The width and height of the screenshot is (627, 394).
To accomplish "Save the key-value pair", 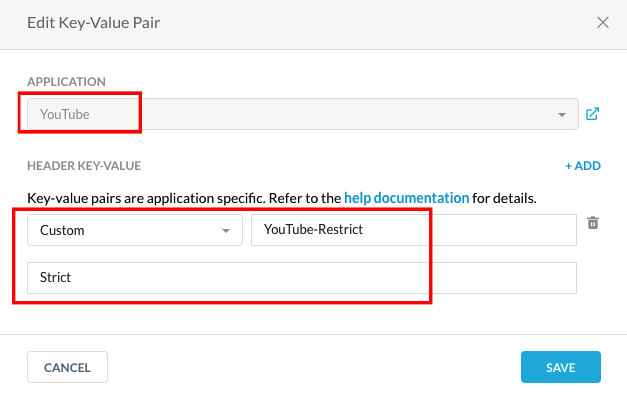I will (561, 367).
